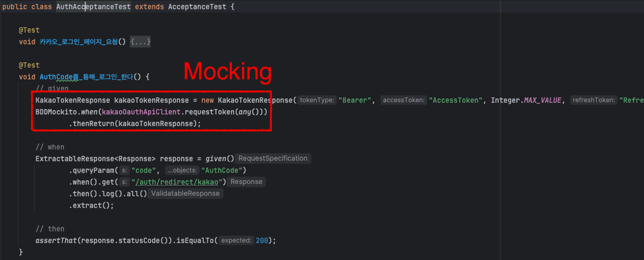This screenshot has height=260, width=644.
Task: Click ExtractableResponse<Response> type
Action: point(95,159)
